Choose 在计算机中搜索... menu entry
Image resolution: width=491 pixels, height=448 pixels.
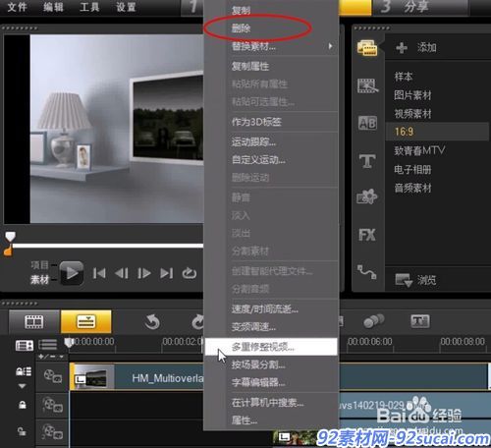pos(268,403)
